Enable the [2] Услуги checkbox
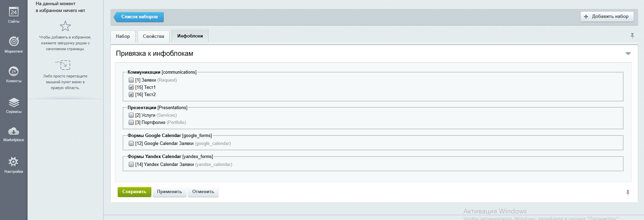Screen dimensions: 644x220 pyautogui.click(x=131, y=115)
